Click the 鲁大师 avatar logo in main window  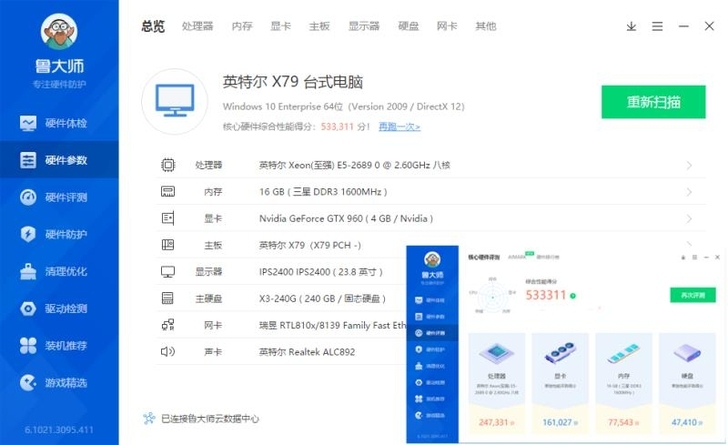[x=59, y=32]
